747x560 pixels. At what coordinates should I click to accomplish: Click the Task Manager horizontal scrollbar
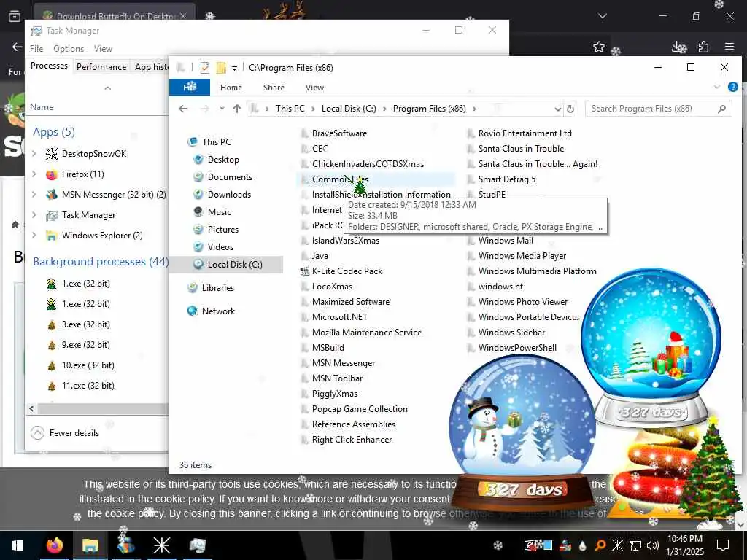[103, 408]
